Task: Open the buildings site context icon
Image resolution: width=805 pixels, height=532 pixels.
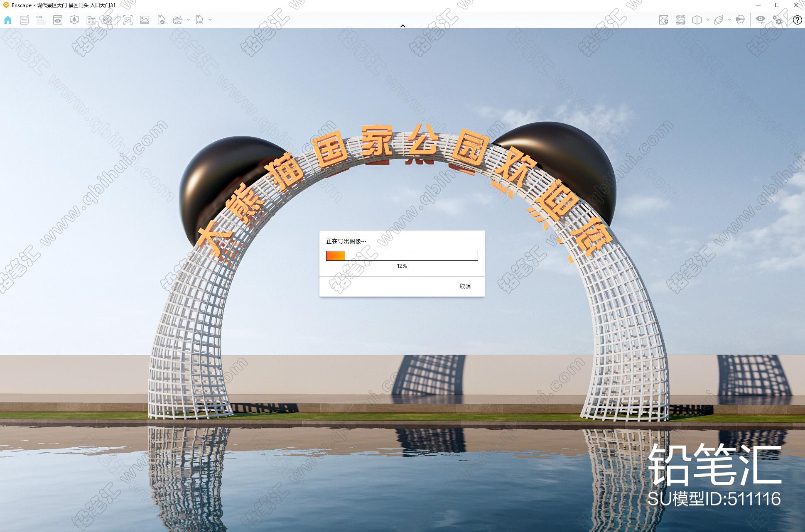Action: (x=91, y=20)
